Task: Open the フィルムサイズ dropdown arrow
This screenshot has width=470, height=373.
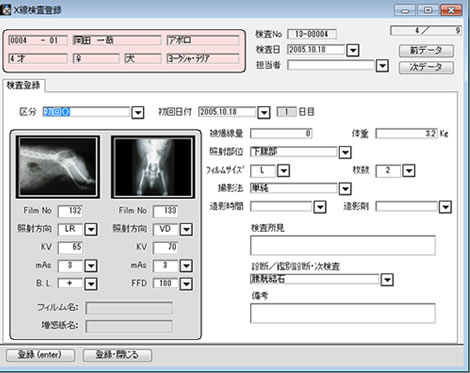Action: point(283,171)
